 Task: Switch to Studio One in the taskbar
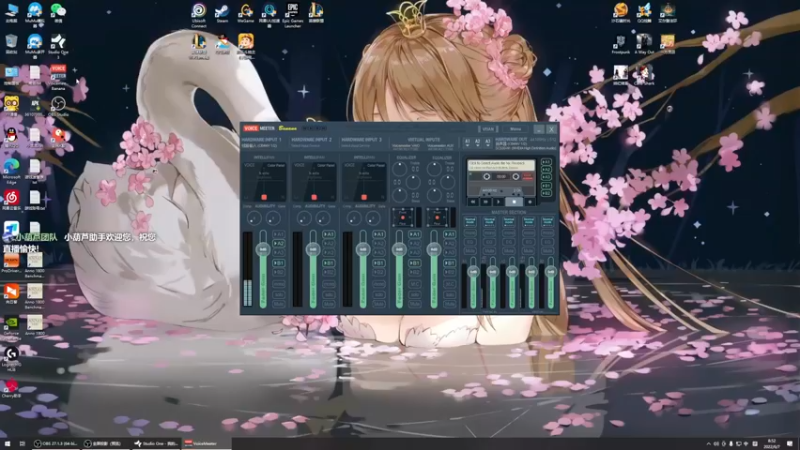click(156, 444)
